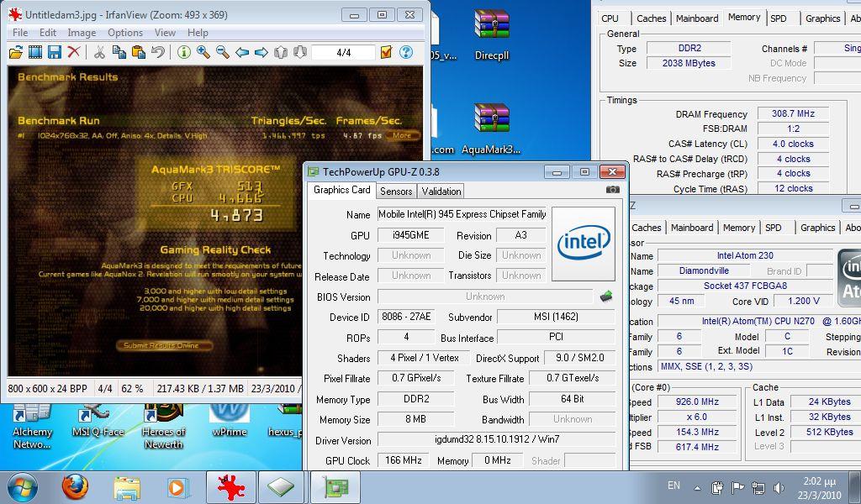The height and width of the screenshot is (504, 861).
Task: Take GPU-Z screenshot with camera icon
Action: [x=613, y=190]
